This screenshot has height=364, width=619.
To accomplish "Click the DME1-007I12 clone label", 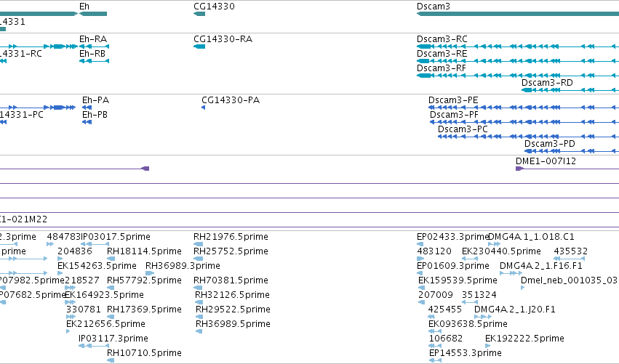I will coord(546,161).
